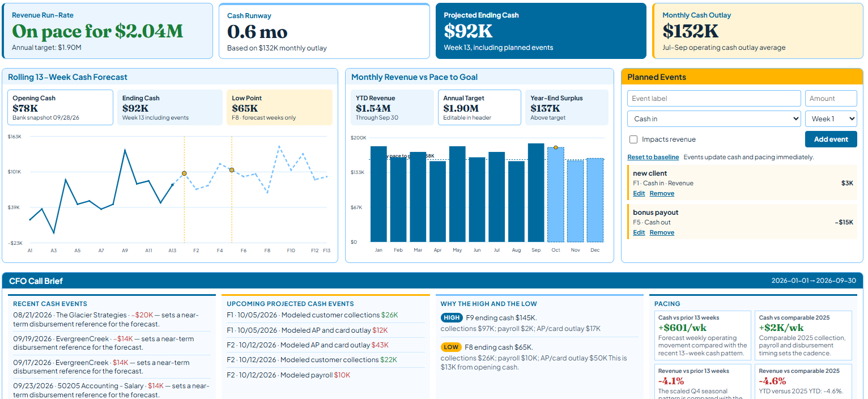Click the Amount input field
The width and height of the screenshot is (868, 399).
click(x=831, y=99)
